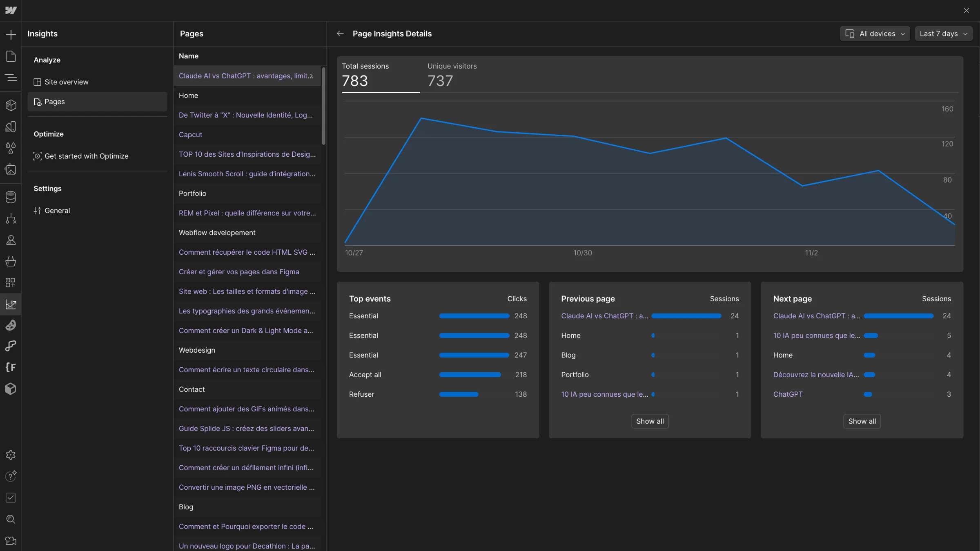
Task: Open the De Twitter à "X" page row
Action: pos(247,115)
